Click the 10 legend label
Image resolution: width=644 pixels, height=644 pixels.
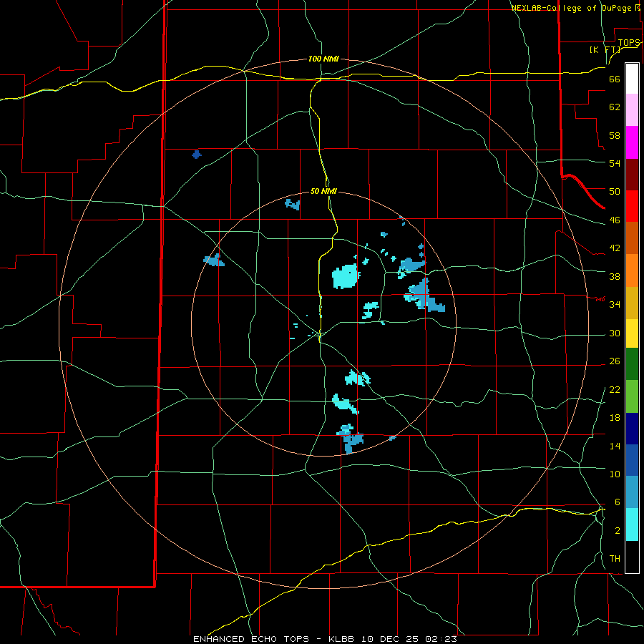pos(615,474)
